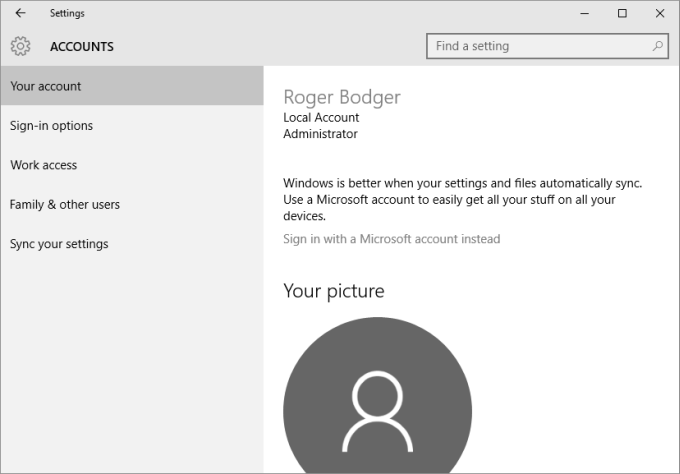Viewport: 680px width, 474px height.
Task: Click the default user avatar picture
Action: [377, 400]
